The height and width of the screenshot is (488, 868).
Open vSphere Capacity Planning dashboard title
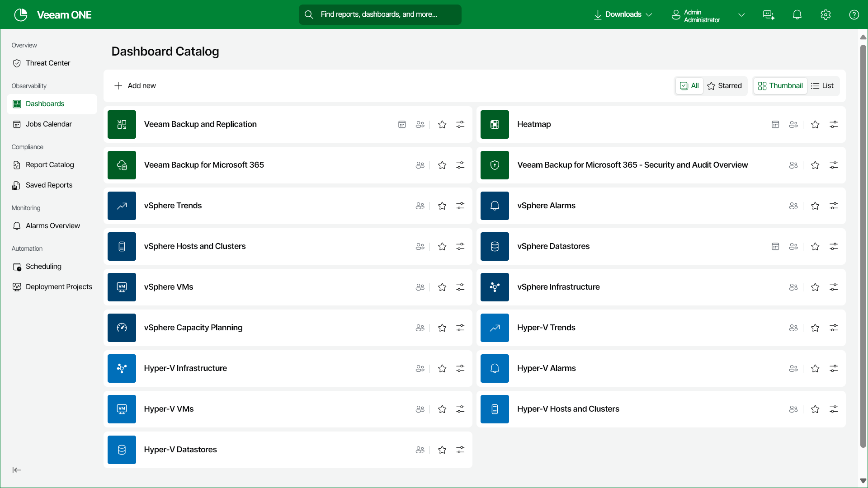[193, 328]
